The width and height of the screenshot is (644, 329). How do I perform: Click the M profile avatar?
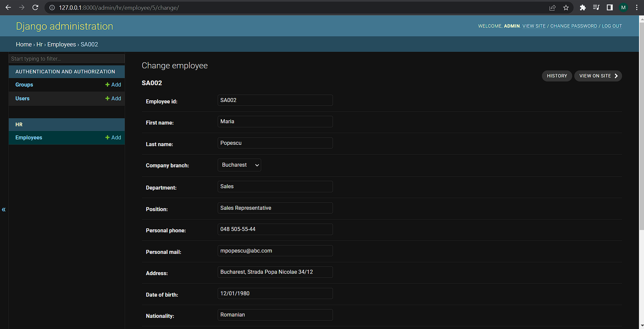(x=623, y=7)
